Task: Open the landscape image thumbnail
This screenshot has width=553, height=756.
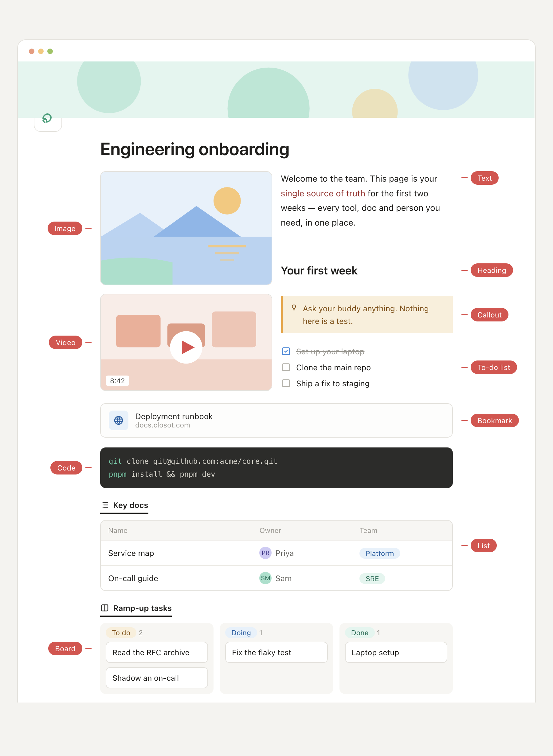Action: click(186, 228)
